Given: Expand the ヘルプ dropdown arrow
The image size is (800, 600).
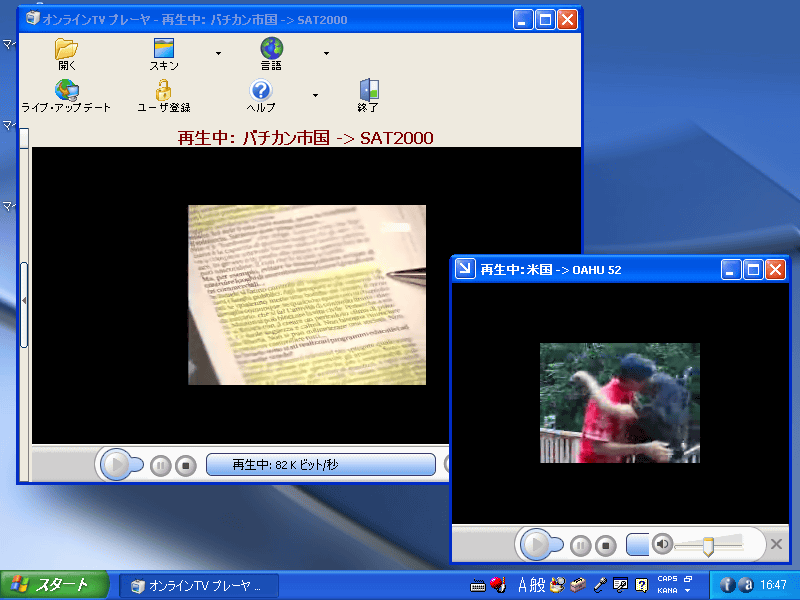Looking at the screenshot, I should click(315, 95).
